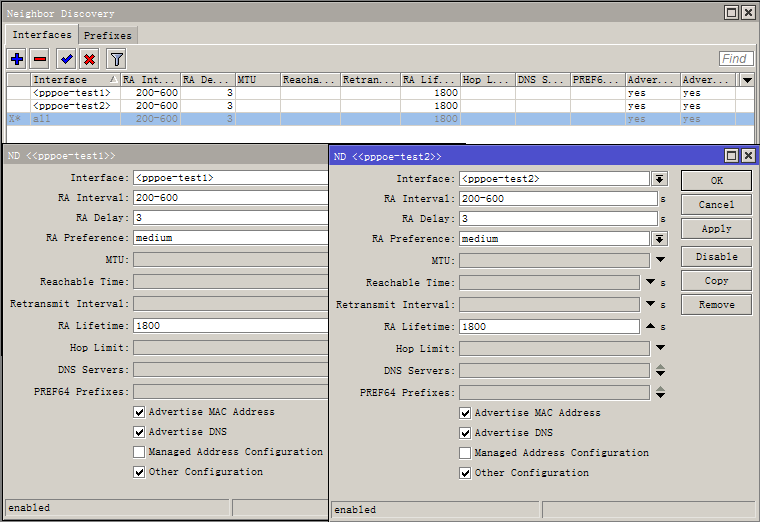Viewport: 760px width, 522px height.
Task: Remove the selected ND entry with minus icon
Action: (x=40, y=59)
